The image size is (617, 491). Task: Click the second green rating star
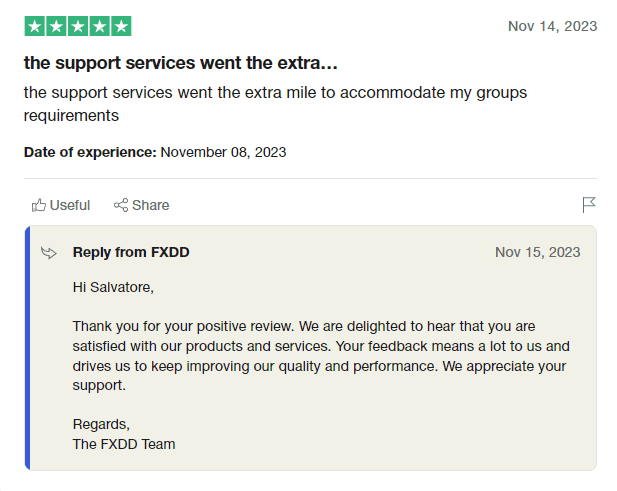(x=56, y=26)
